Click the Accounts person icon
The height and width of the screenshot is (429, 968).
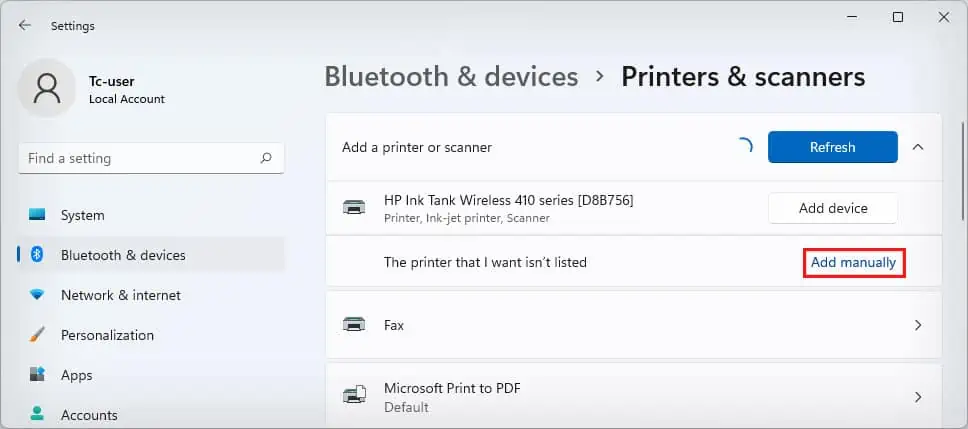38,414
